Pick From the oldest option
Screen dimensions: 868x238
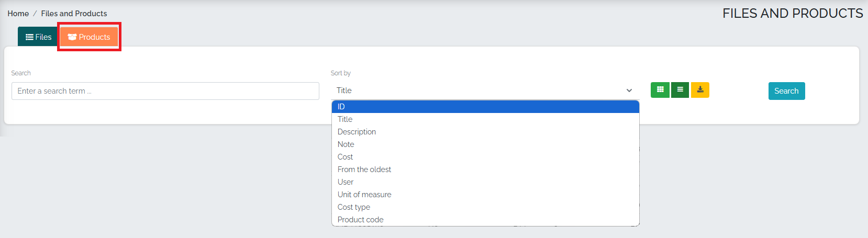(x=485, y=169)
